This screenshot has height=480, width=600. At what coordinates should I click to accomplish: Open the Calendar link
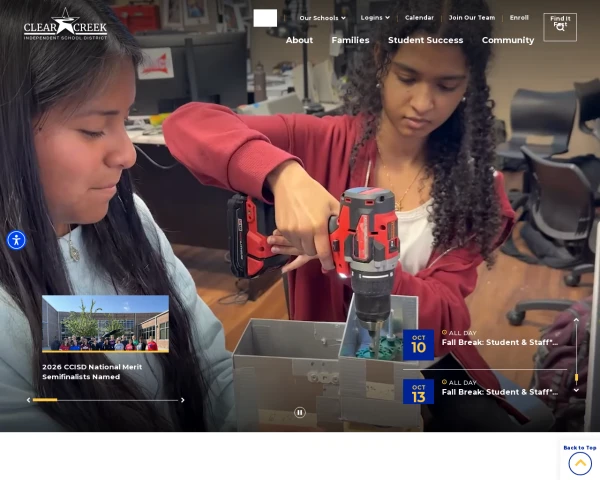point(419,18)
